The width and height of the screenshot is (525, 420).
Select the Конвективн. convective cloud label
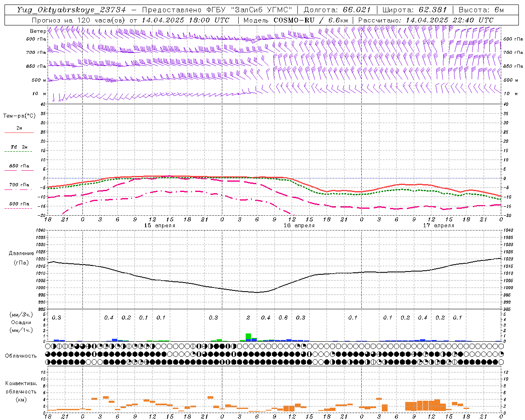pyautogui.click(x=21, y=383)
